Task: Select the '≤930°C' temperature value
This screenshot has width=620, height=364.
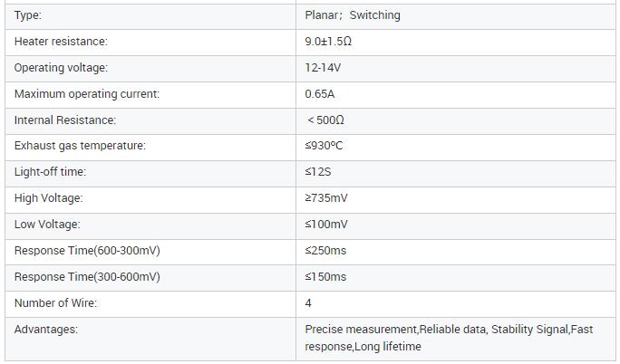Action: pyautogui.click(x=324, y=146)
